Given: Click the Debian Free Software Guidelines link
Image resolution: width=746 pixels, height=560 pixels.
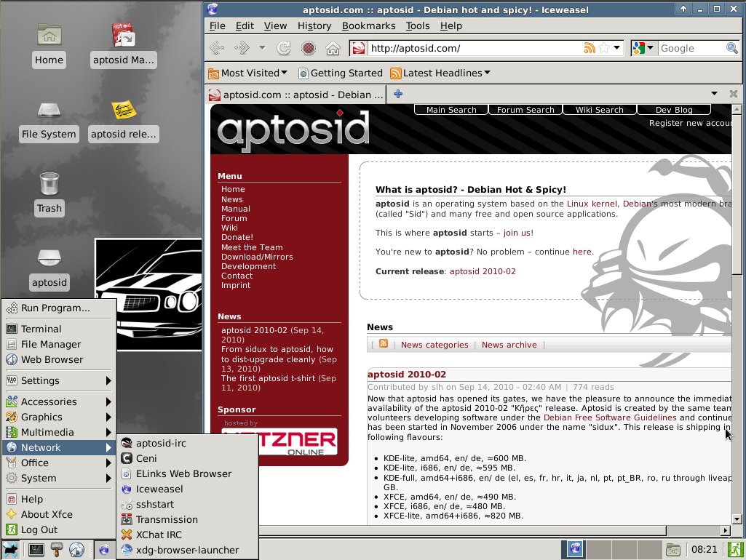Looking at the screenshot, I should (610, 417).
